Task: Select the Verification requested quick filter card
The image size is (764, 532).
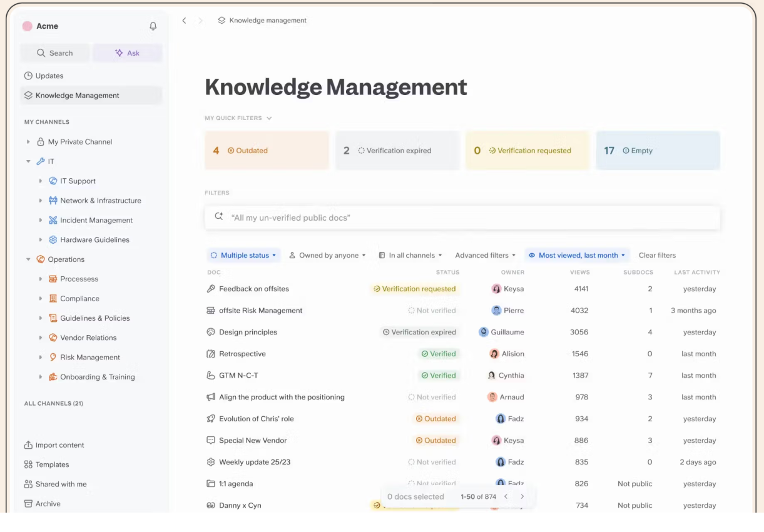Action: (527, 151)
